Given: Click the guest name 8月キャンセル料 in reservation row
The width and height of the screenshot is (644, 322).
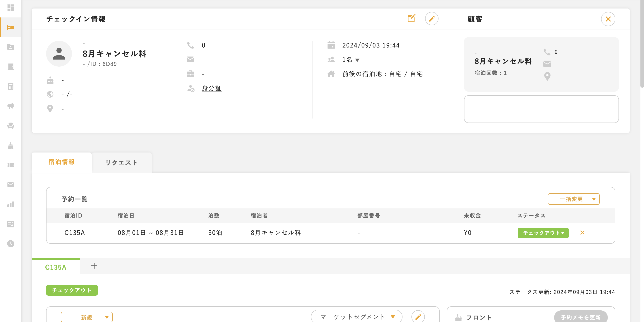Looking at the screenshot, I should coord(276,233).
